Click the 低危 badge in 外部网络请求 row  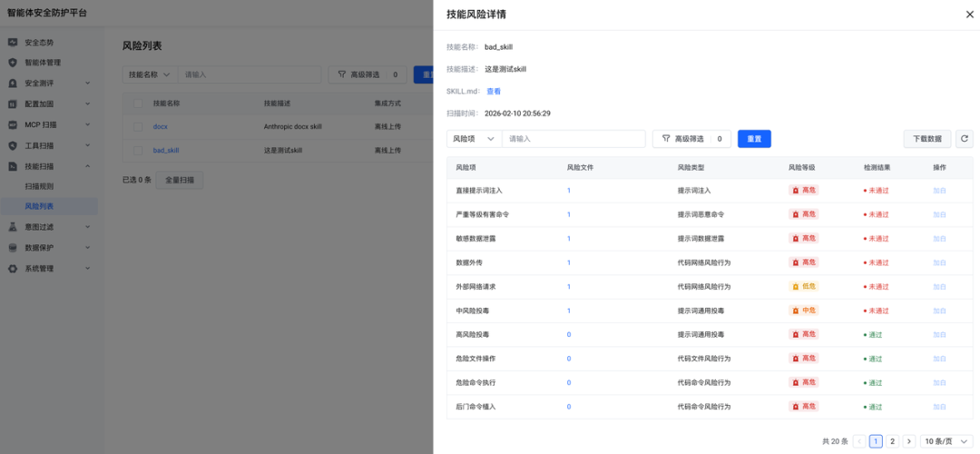click(804, 286)
